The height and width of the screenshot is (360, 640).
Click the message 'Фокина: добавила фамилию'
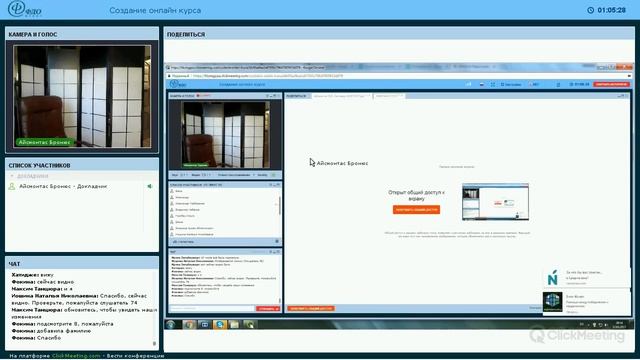[51, 331]
